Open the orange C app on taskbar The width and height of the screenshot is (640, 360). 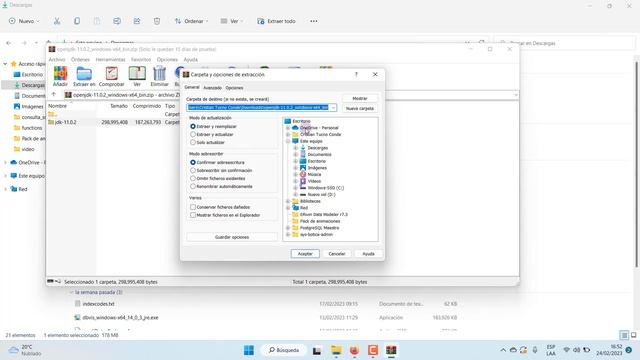373,350
